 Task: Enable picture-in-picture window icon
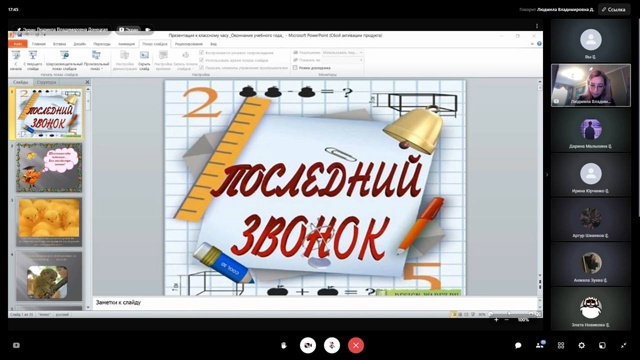602,345
